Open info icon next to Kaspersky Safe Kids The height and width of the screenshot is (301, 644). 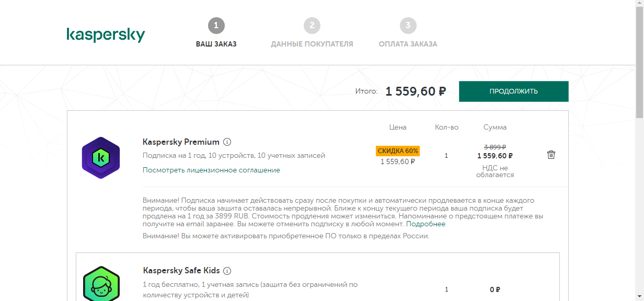click(227, 271)
